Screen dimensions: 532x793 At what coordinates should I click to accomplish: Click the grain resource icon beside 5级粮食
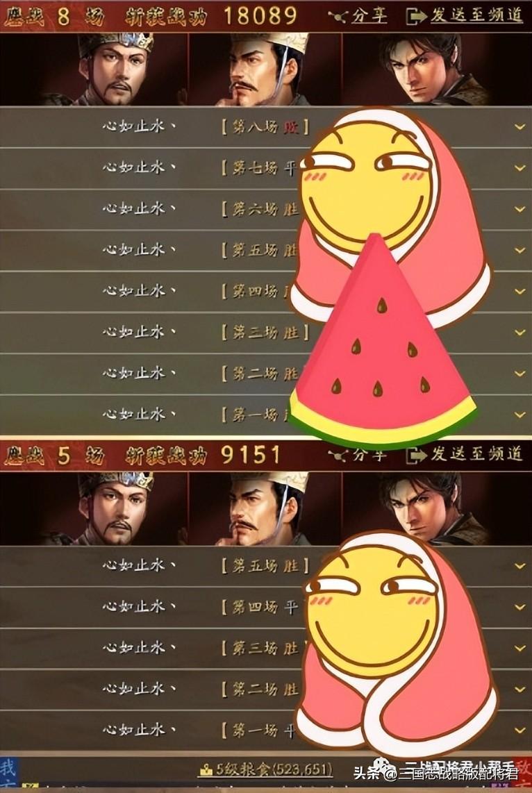206,771
